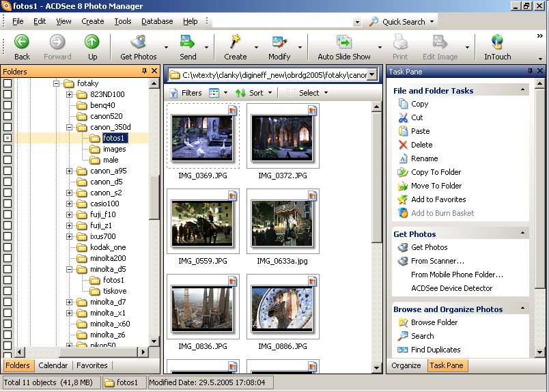
Task: Click the Up folder arrow icon
Action: click(92, 42)
